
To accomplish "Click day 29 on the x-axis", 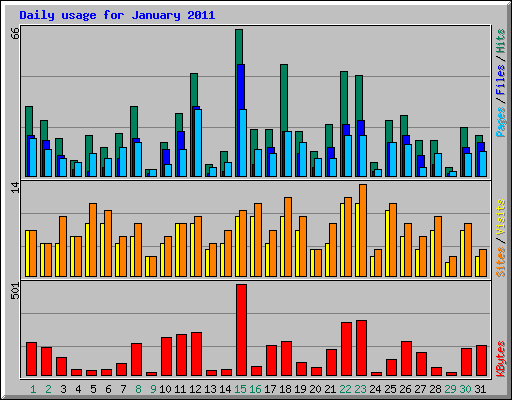I will (450, 389).
